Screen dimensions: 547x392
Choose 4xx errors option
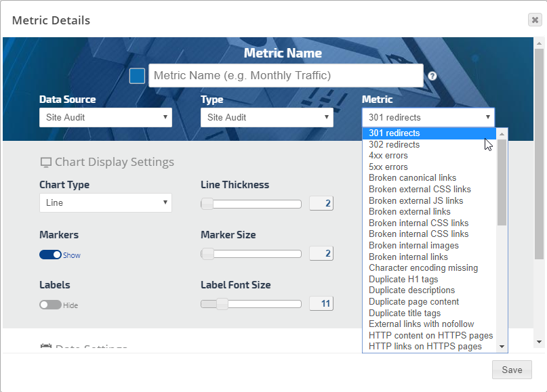pyautogui.click(x=388, y=156)
